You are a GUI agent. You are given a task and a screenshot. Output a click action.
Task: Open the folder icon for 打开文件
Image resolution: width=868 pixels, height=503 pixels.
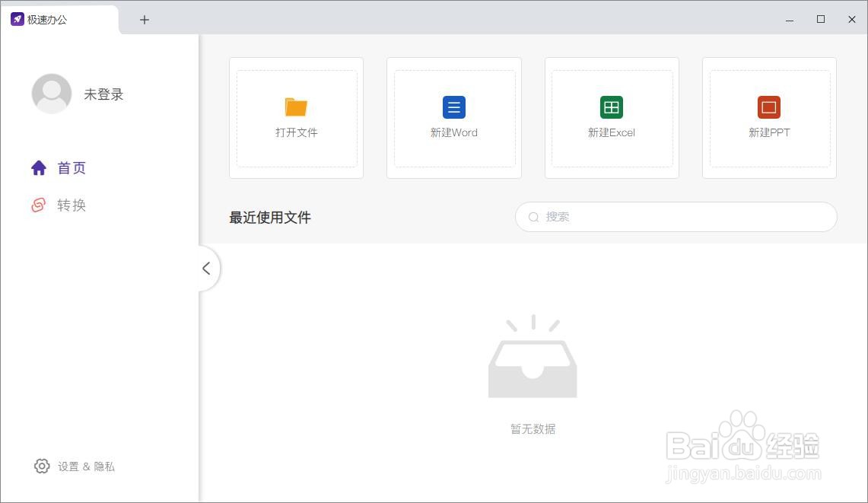(296, 107)
